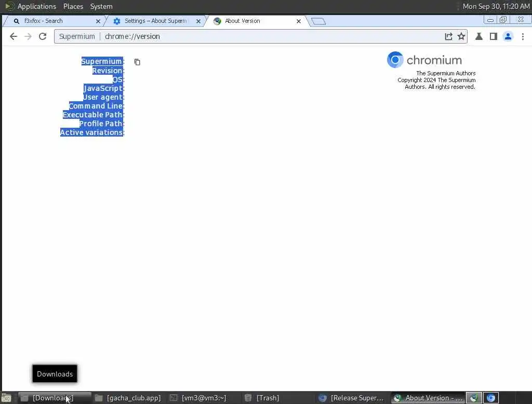Open a new tab with the new-tab button
The height and width of the screenshot is (404, 532).
(318, 21)
